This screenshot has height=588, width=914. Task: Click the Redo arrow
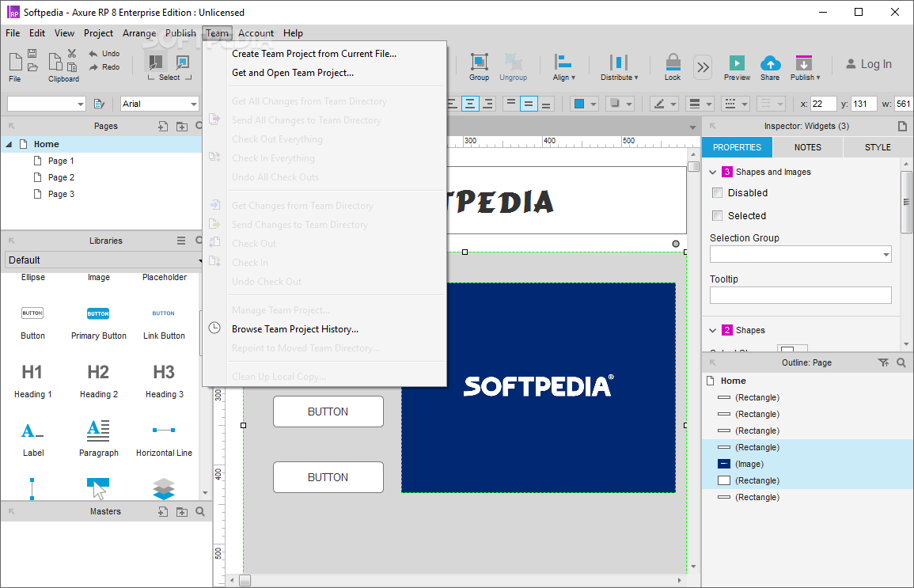pyautogui.click(x=93, y=67)
